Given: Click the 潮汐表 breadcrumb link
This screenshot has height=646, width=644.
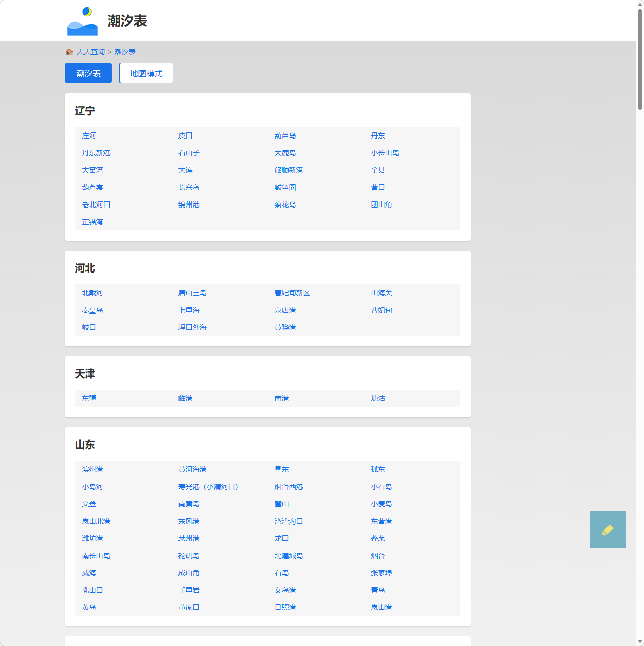Looking at the screenshot, I should [125, 52].
